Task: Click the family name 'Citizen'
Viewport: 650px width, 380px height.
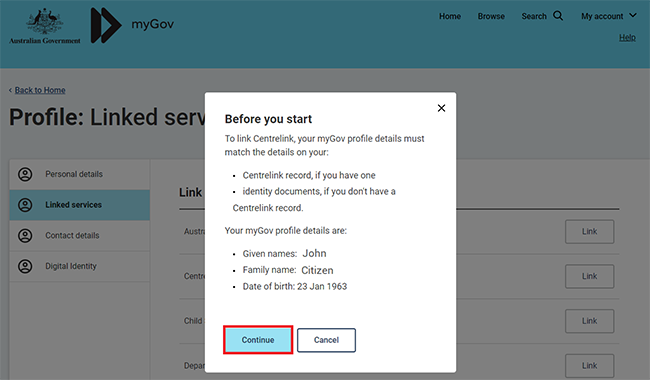Action: pyautogui.click(x=317, y=270)
